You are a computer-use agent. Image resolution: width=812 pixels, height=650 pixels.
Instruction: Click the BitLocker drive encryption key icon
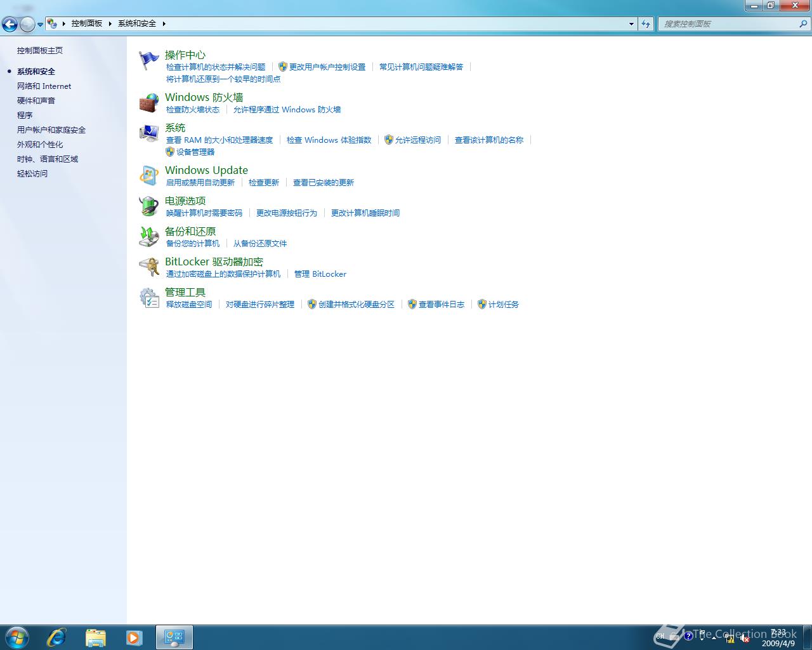click(149, 267)
